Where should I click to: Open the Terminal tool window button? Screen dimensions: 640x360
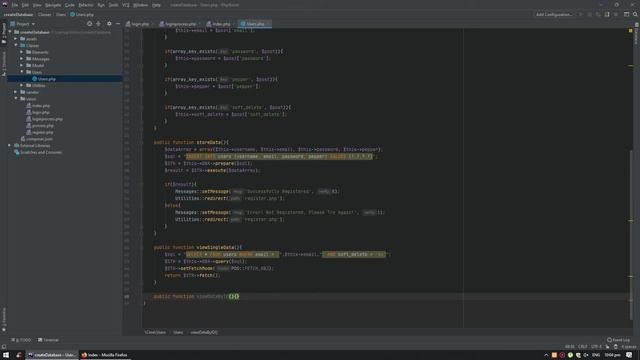[49, 340]
